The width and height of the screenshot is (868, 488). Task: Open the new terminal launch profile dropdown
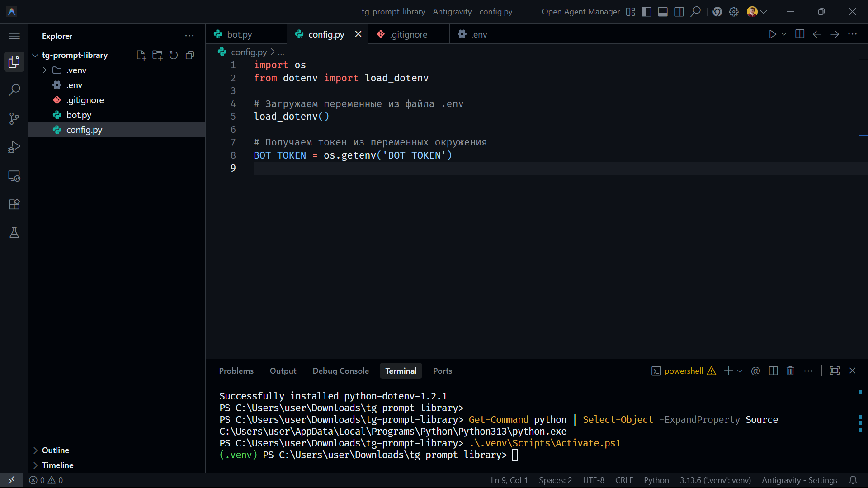point(740,371)
